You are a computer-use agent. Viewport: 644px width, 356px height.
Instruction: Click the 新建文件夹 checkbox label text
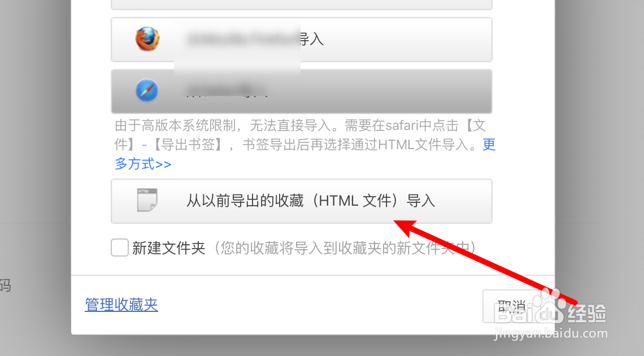tap(168, 248)
